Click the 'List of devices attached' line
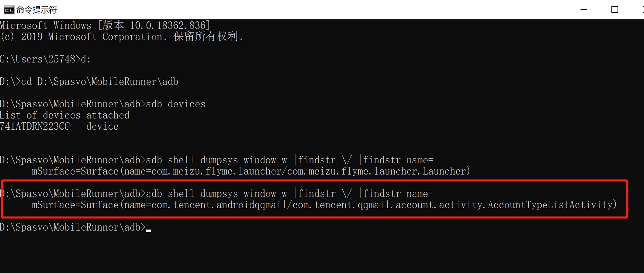The image size is (644, 273). [64, 115]
